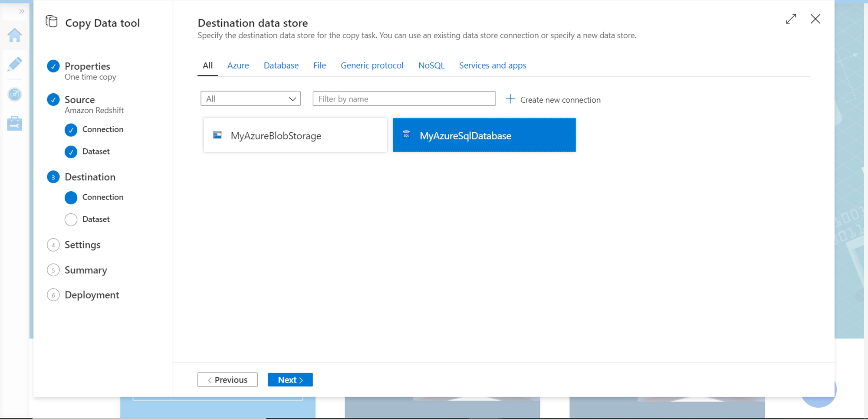Click the Summary step number 5 circle
Screen dimensions: 868x419
tap(53, 270)
